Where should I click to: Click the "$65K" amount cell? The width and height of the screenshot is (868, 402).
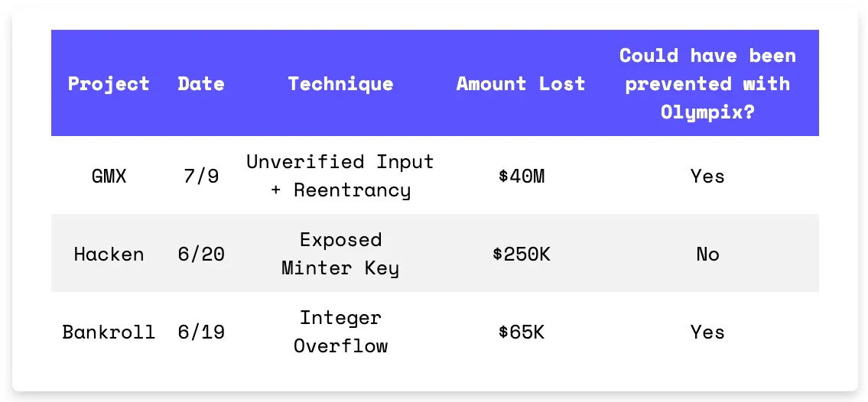coord(520,332)
